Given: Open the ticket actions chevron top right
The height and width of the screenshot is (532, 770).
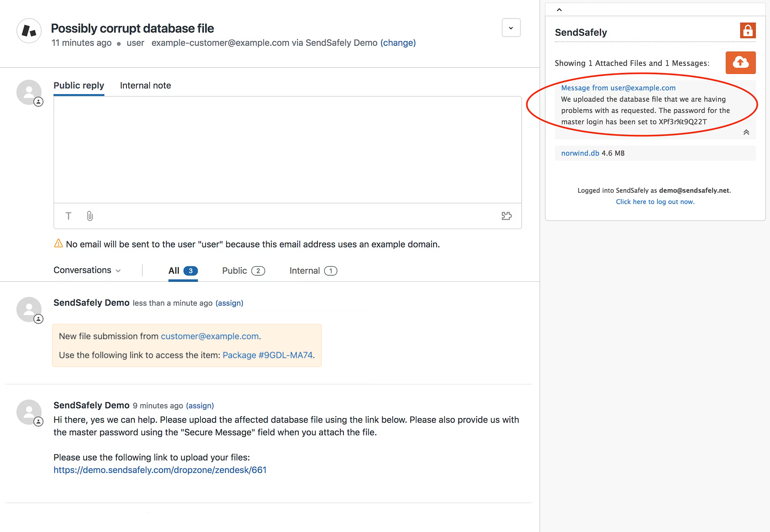Looking at the screenshot, I should pos(511,27).
